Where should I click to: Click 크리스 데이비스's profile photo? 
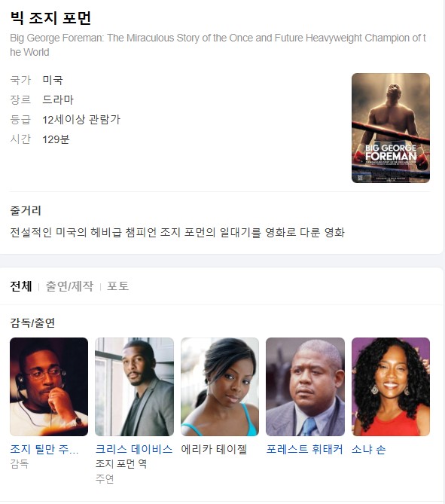[134, 386]
